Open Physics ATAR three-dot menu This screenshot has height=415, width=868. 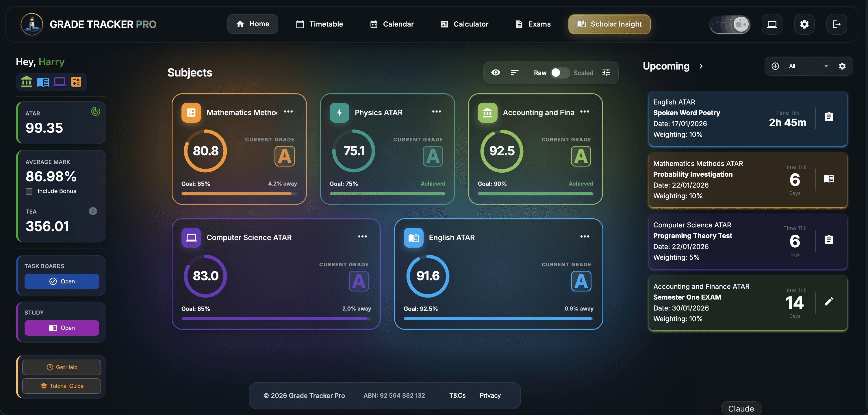coord(436,111)
